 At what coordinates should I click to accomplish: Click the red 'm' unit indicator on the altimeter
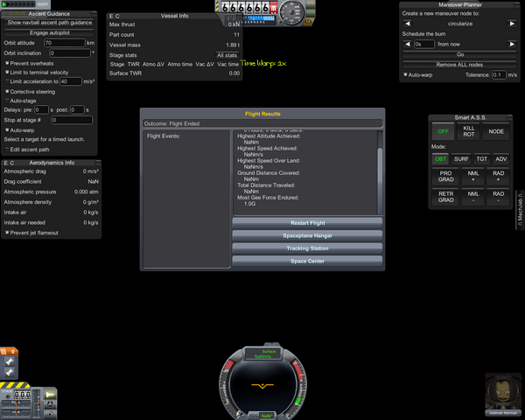274,7
